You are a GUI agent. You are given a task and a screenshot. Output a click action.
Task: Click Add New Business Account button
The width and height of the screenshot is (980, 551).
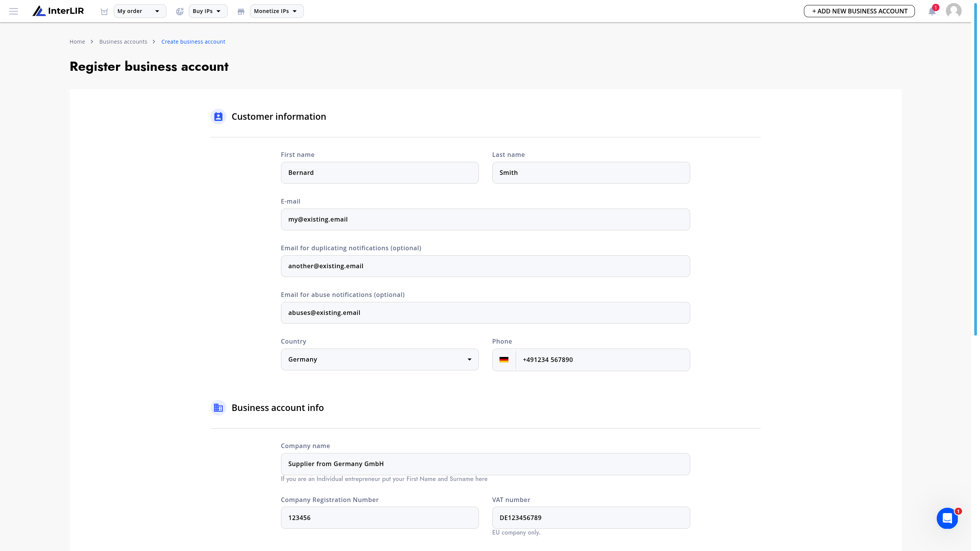tap(859, 11)
